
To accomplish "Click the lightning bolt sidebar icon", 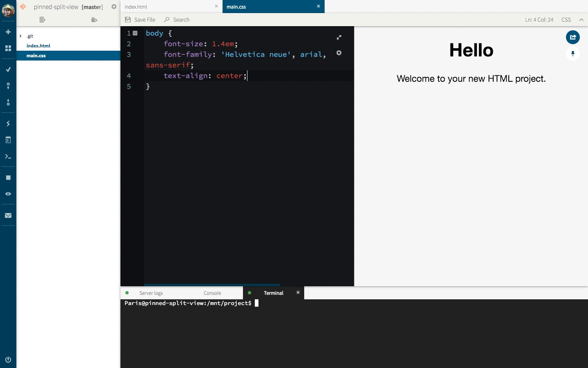I will pos(8,123).
